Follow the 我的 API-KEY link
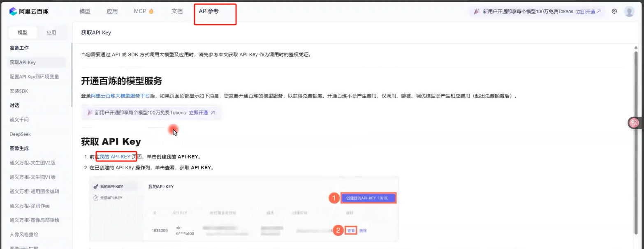The height and width of the screenshot is (249, 644). 115,157
